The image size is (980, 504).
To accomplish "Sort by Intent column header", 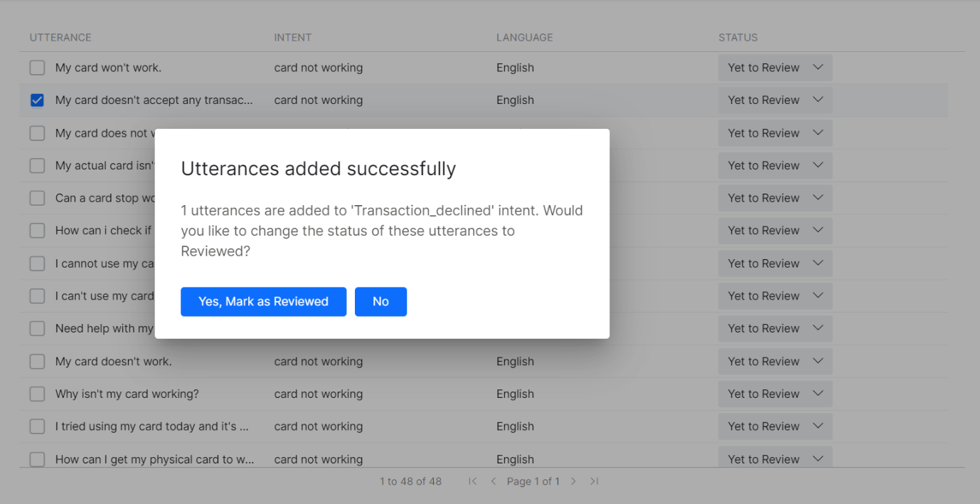I will tap(293, 38).
